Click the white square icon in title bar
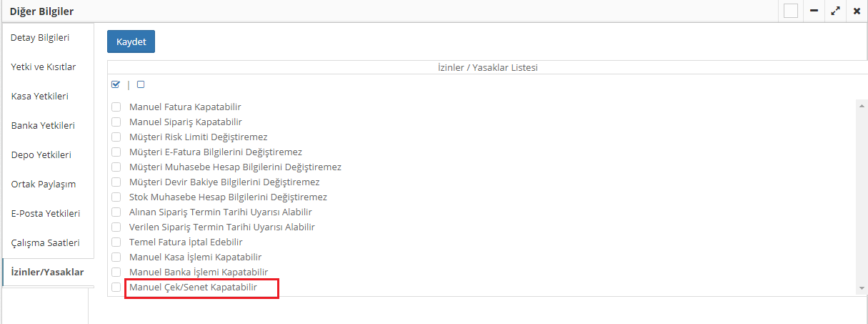This screenshot has height=324, width=868. [790, 11]
